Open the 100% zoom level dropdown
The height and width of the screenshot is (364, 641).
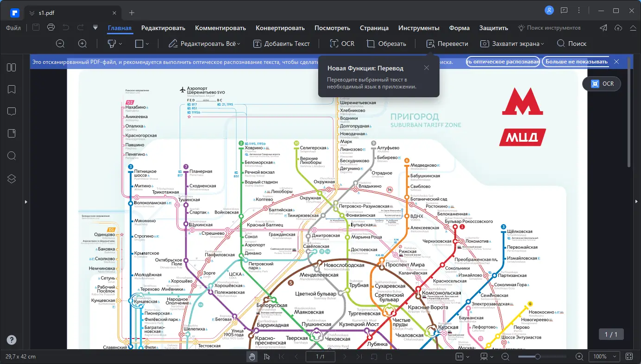click(603, 357)
